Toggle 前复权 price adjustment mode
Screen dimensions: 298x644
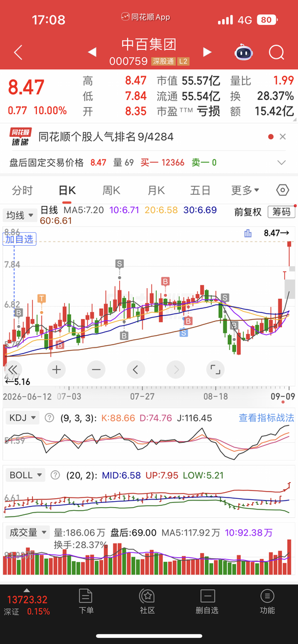coord(248,212)
